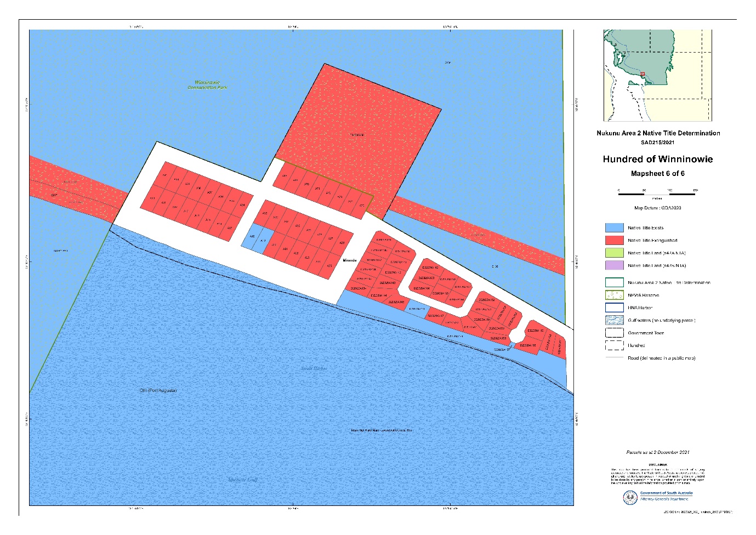Click the red Native Title Extinguished legend swatch
The image size is (756, 535).
tap(615, 240)
